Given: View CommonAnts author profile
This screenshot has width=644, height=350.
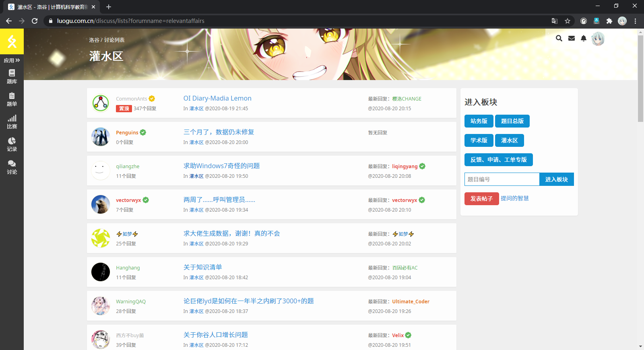Looking at the screenshot, I should point(132,99).
